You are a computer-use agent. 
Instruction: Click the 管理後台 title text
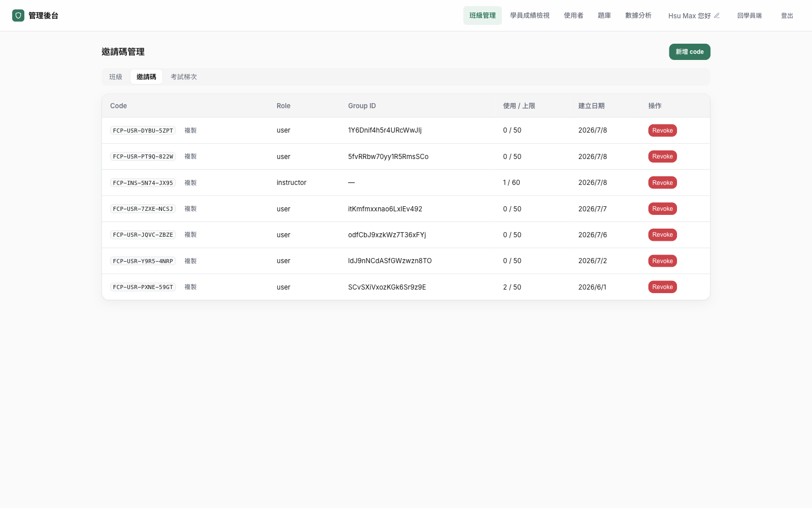coord(43,16)
